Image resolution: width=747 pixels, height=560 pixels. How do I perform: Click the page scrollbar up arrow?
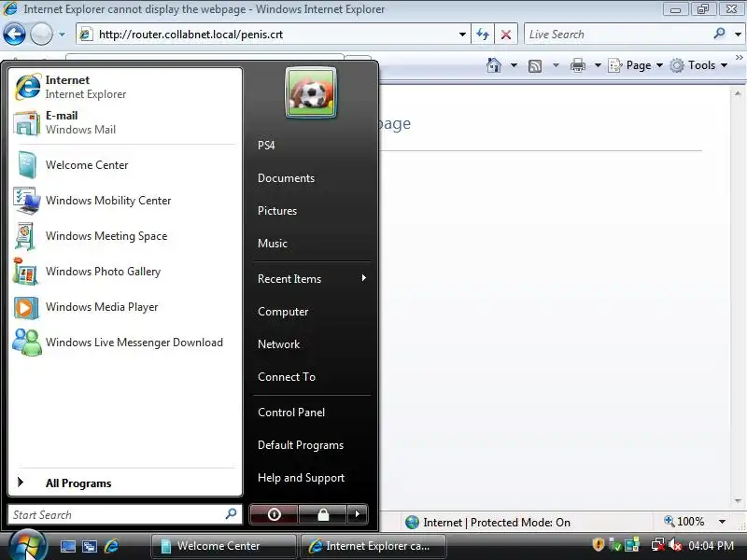coord(738,94)
